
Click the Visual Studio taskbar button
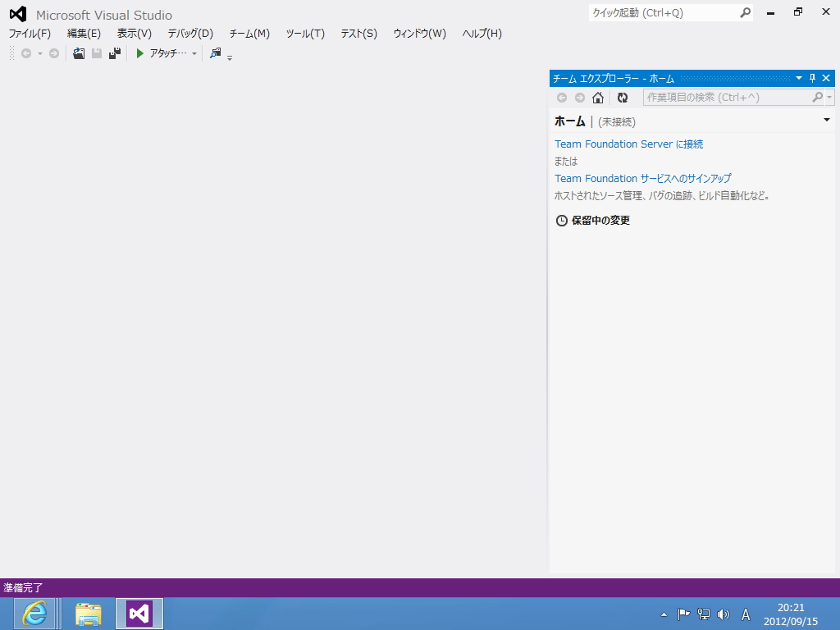pos(139,614)
